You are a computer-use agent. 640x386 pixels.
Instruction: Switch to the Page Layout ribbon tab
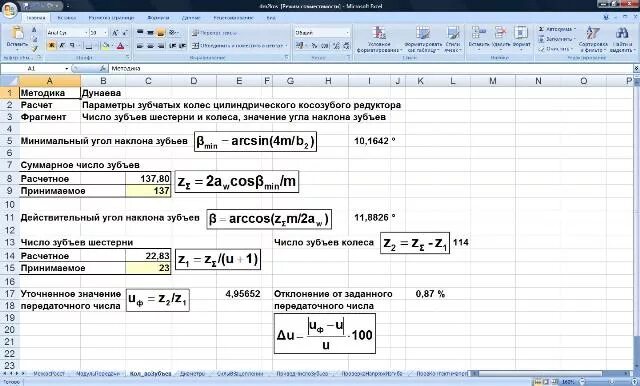[111, 18]
